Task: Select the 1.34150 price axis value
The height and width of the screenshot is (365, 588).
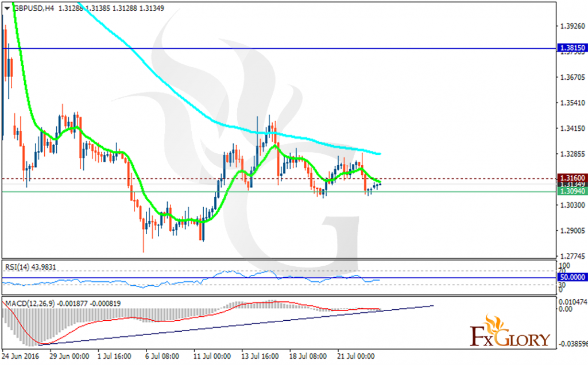Action: tap(572, 129)
